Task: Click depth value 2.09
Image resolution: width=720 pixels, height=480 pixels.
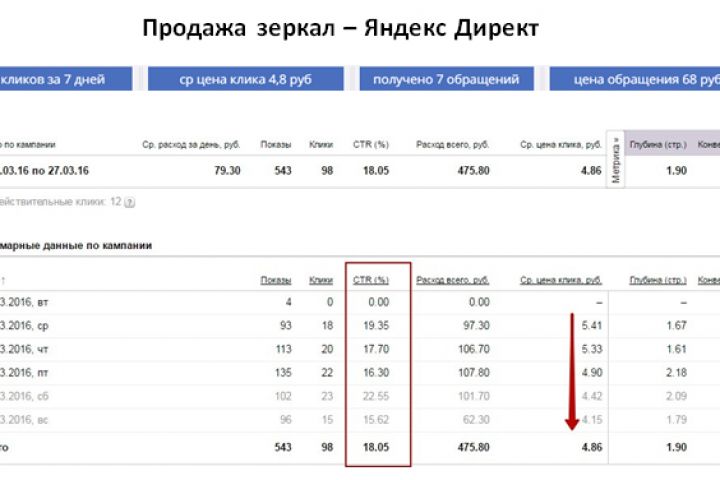Action: 676,396
